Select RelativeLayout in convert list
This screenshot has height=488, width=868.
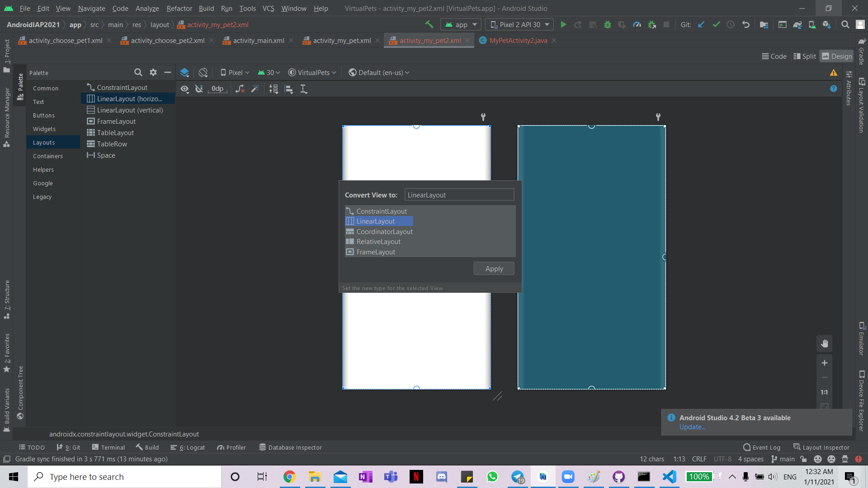378,242
